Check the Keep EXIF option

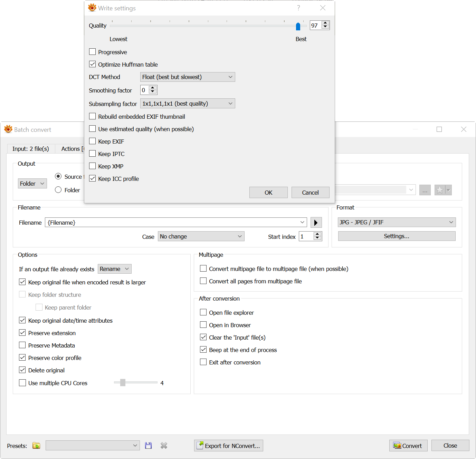[93, 141]
